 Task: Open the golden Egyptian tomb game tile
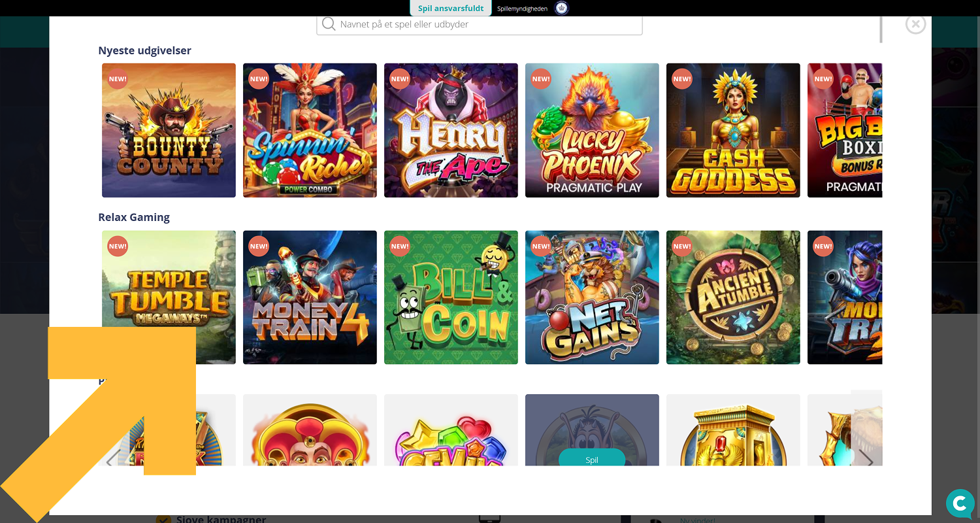point(733,430)
